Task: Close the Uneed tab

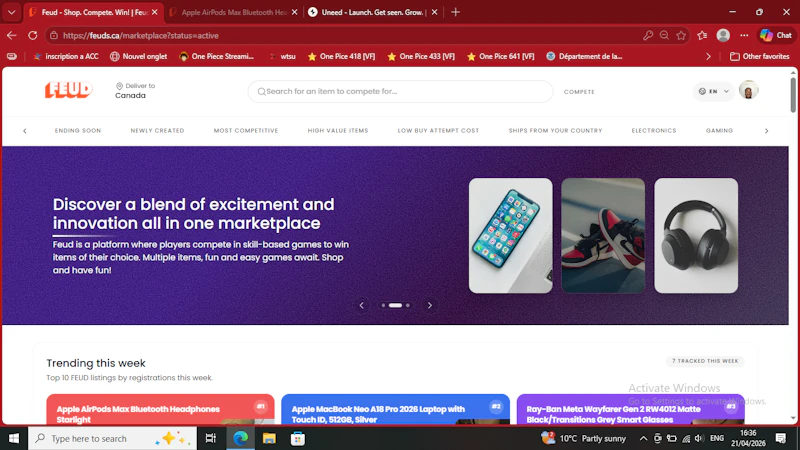Action: 434,12
